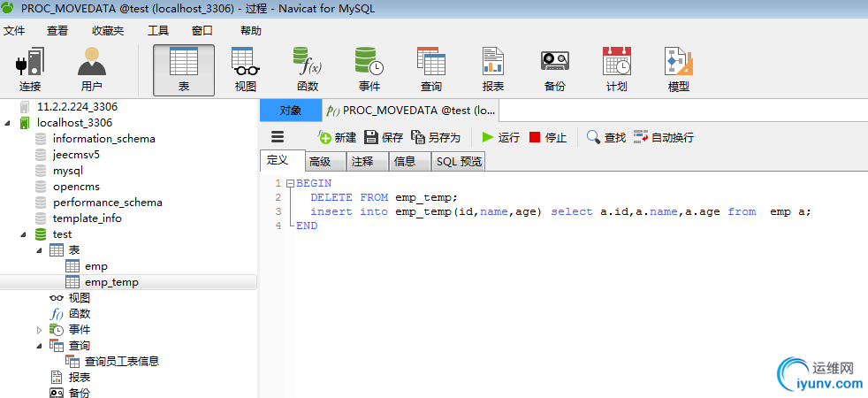Collapse the BEGIN code block fold marker
The height and width of the screenshot is (398, 868).
(x=291, y=183)
